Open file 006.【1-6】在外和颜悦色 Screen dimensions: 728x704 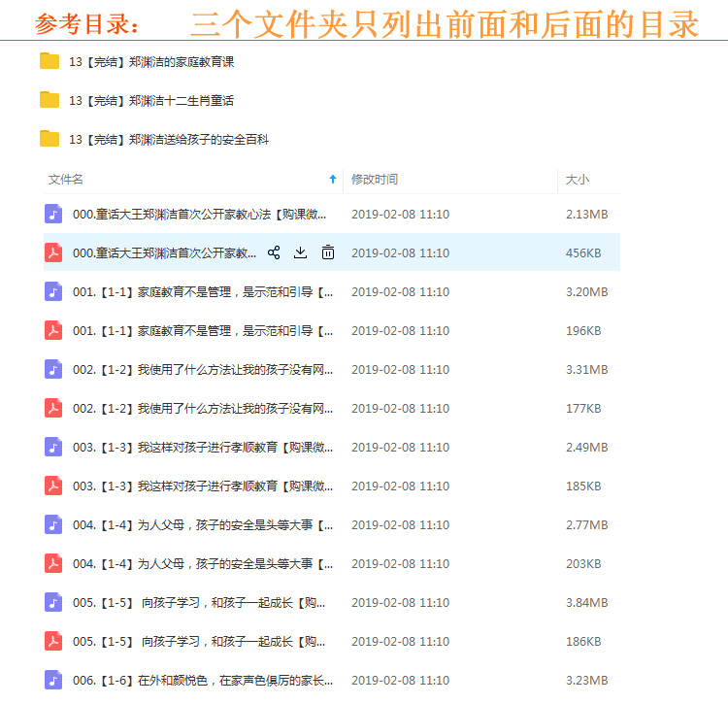pos(203,681)
